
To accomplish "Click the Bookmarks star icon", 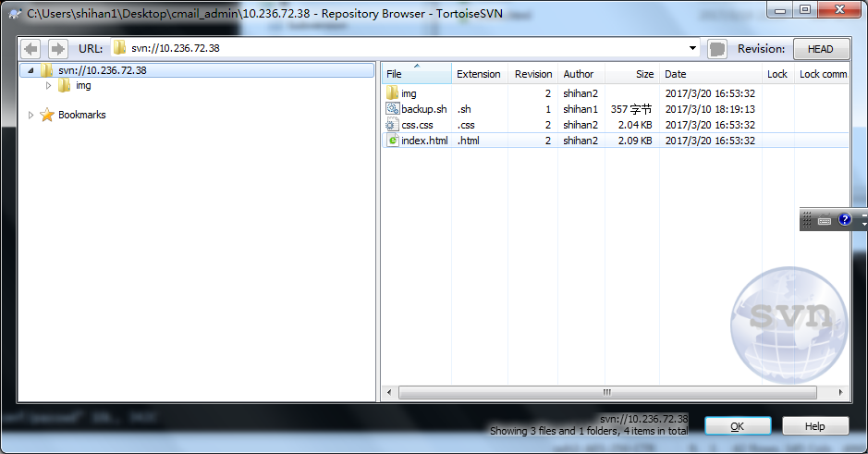I will (47, 115).
